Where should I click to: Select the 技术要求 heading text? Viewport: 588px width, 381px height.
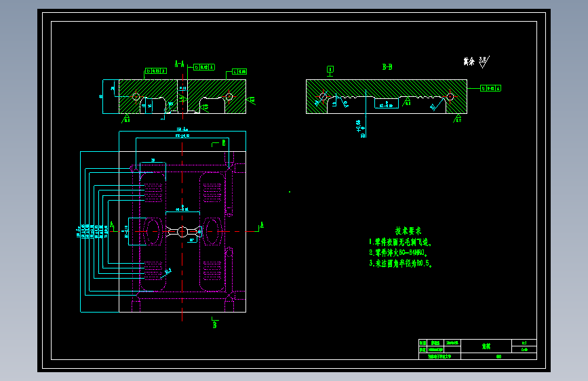click(x=408, y=231)
